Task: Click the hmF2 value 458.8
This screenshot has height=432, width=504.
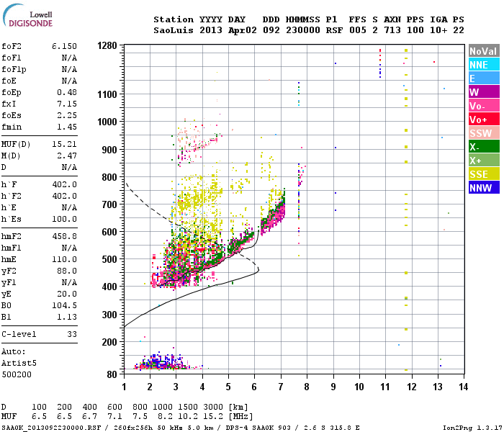Action: coord(64,236)
